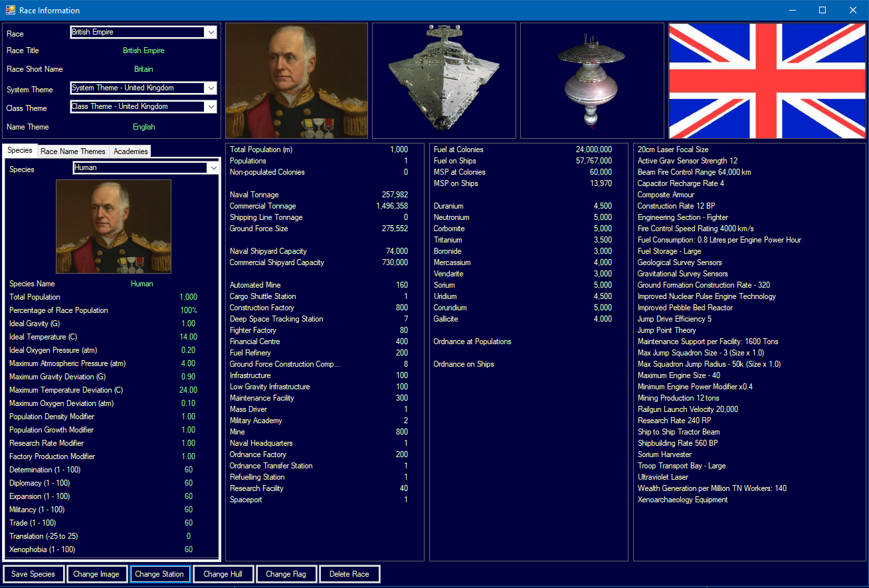Image resolution: width=869 pixels, height=588 pixels.
Task: Click the Translation (-25 to 25) value 0
Action: click(x=189, y=536)
